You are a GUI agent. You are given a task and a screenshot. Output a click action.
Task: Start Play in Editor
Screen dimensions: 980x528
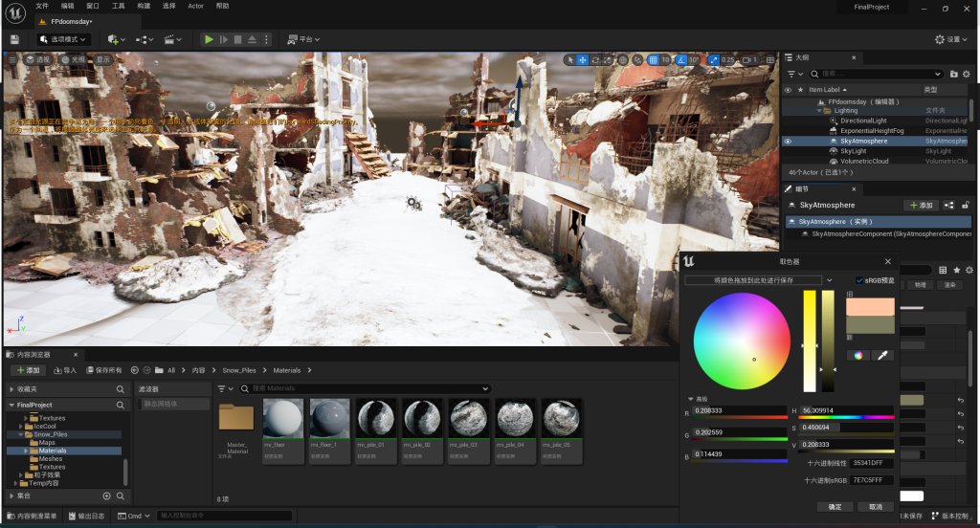tap(209, 39)
